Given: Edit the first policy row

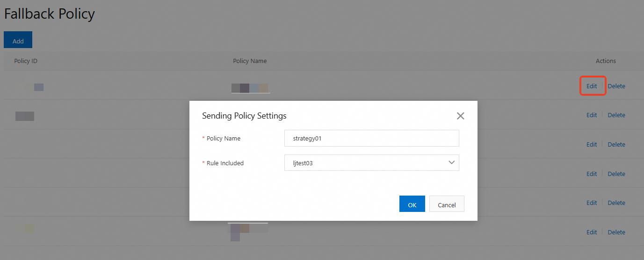Looking at the screenshot, I should click(x=592, y=86).
